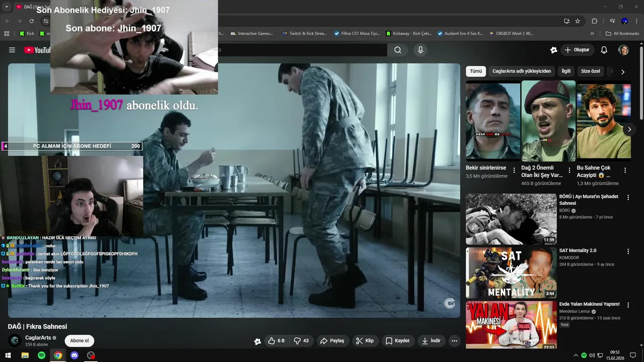Open the Interactive Games bookmark
The image size is (644, 362).
(x=252, y=34)
